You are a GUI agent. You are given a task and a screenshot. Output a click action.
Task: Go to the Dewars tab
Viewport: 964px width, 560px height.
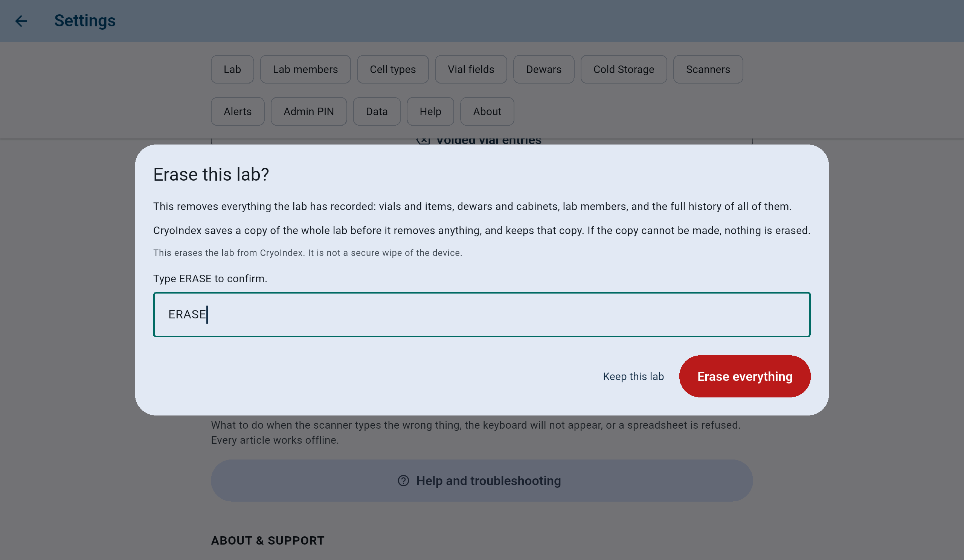(544, 69)
